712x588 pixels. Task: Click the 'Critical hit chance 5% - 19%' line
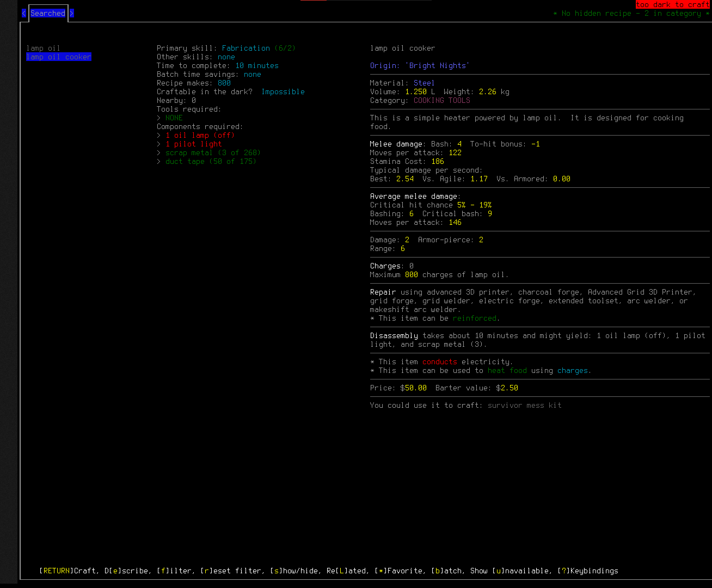coord(431,205)
